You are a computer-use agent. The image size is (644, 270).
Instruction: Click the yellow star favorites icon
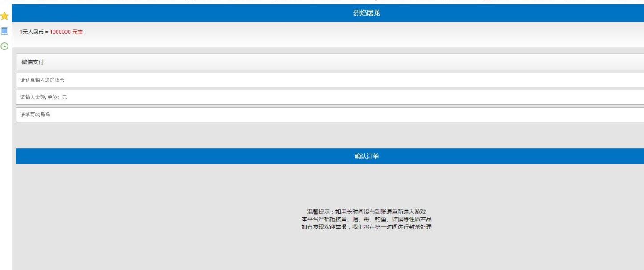click(x=4, y=16)
